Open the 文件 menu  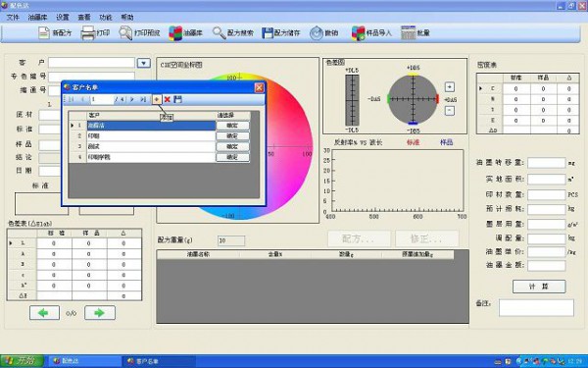[13, 18]
